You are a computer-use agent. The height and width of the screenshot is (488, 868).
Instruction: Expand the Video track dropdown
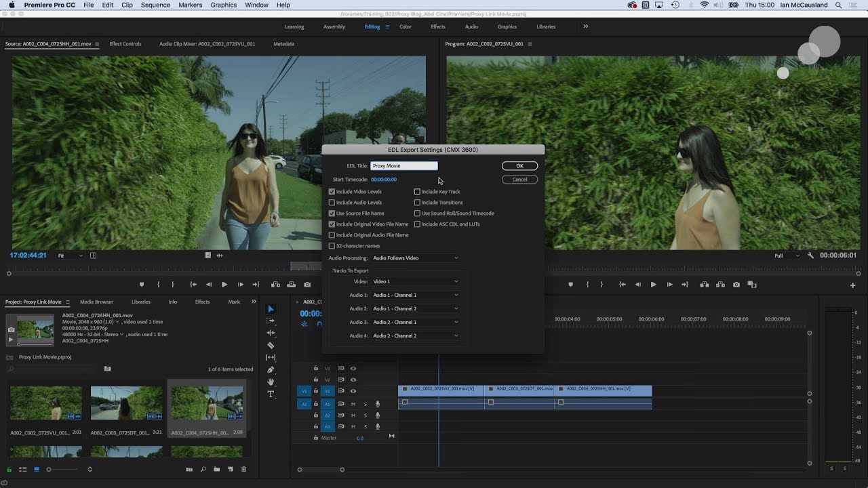(x=415, y=281)
